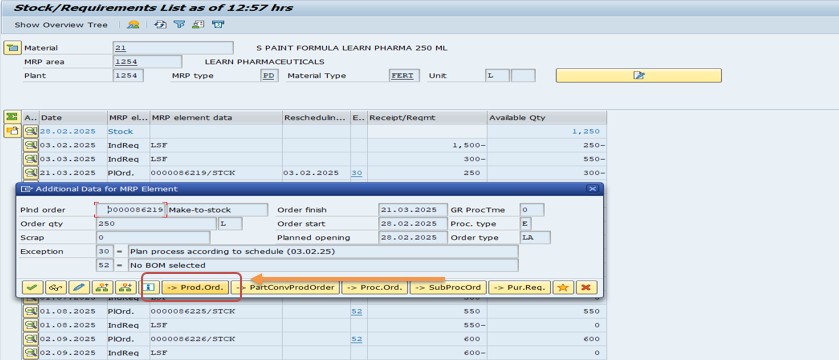Click the MRP element data column header
This screenshot has height=360, width=839.
click(x=216, y=117)
